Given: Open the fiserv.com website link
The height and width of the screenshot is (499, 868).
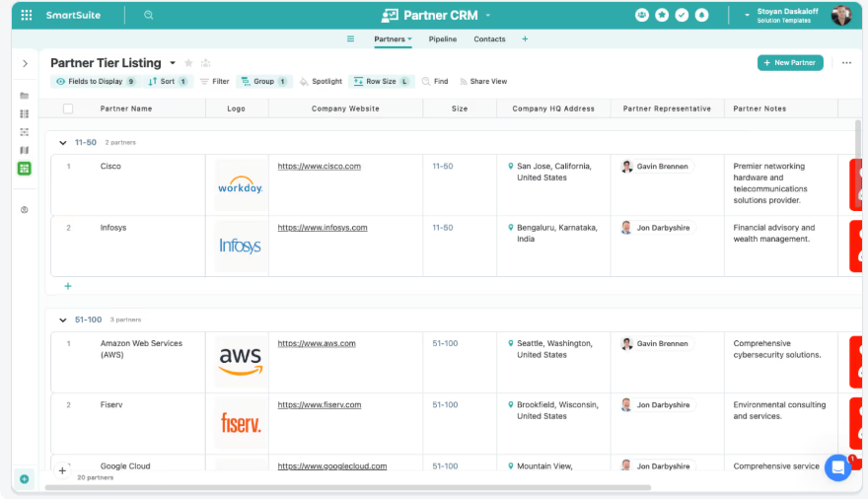Looking at the screenshot, I should 320,404.
